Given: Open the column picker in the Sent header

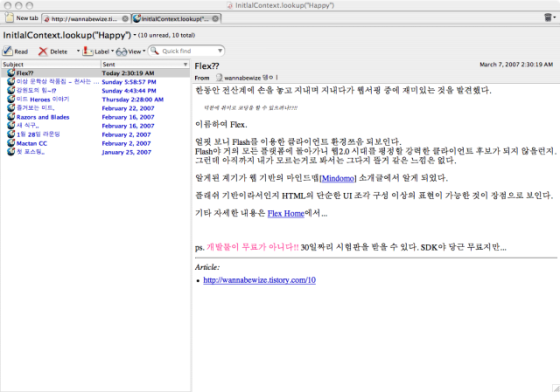Looking at the screenshot, I should point(185,64).
